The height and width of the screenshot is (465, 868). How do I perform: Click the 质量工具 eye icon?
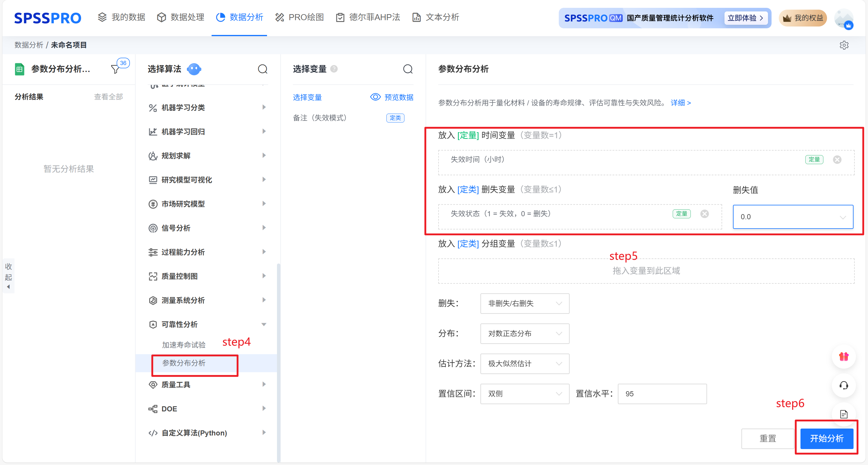tap(153, 385)
